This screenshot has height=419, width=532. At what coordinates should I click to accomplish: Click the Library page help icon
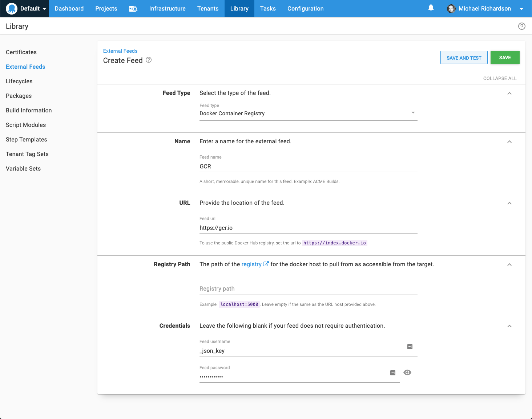pyautogui.click(x=521, y=26)
